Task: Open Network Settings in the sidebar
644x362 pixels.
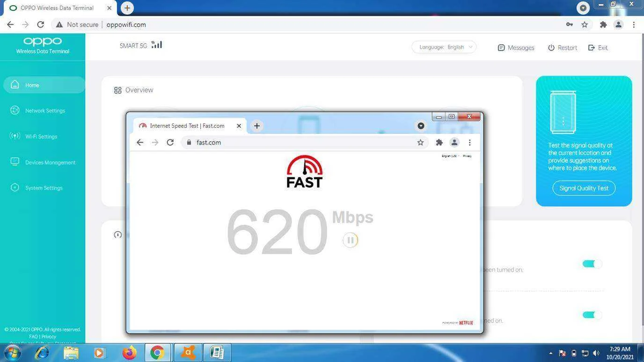Action: tap(38, 110)
